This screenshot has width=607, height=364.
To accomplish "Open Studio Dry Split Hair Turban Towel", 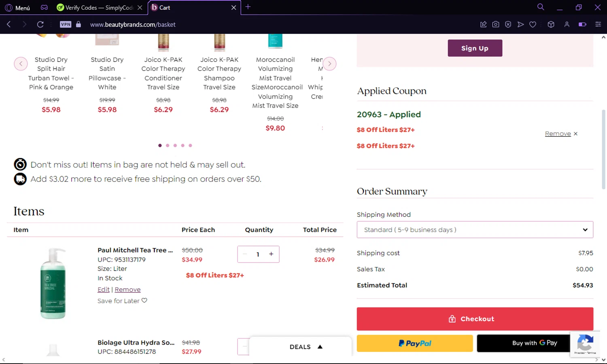I will click(51, 73).
